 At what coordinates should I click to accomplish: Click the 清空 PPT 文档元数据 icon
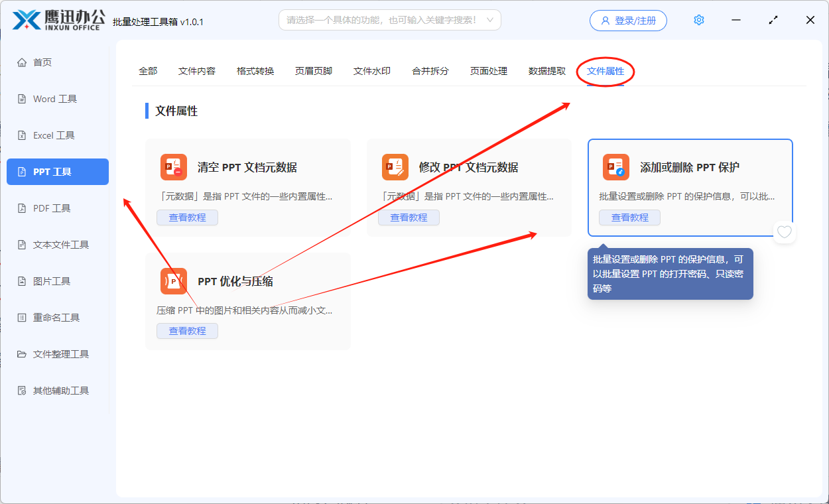(x=174, y=167)
